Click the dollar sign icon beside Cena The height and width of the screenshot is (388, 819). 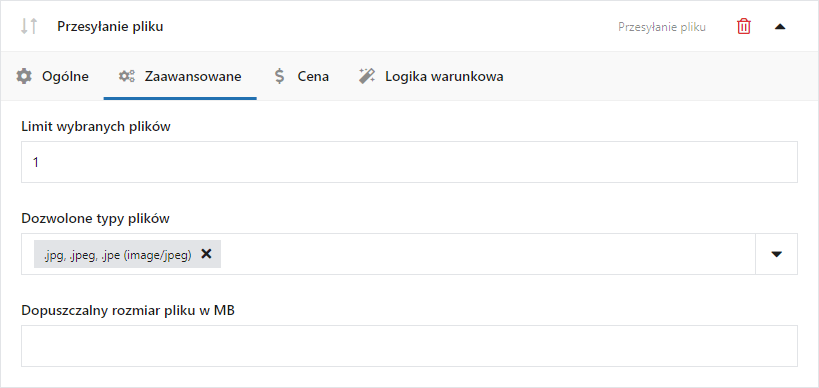[280, 76]
